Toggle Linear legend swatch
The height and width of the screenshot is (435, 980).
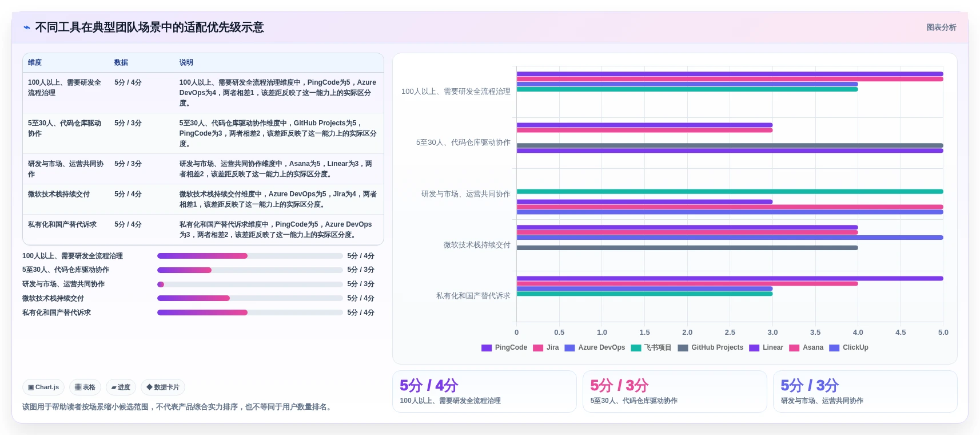(754, 348)
